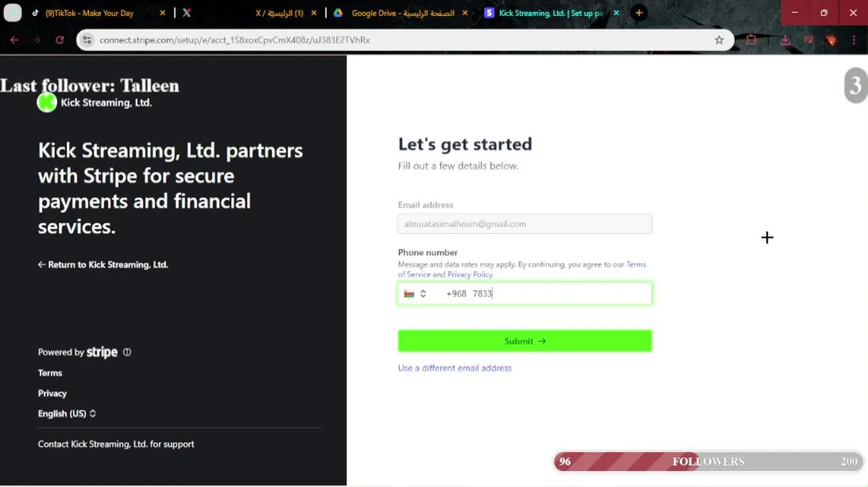Return to Kick Streaming, Ltd. link

(x=103, y=264)
